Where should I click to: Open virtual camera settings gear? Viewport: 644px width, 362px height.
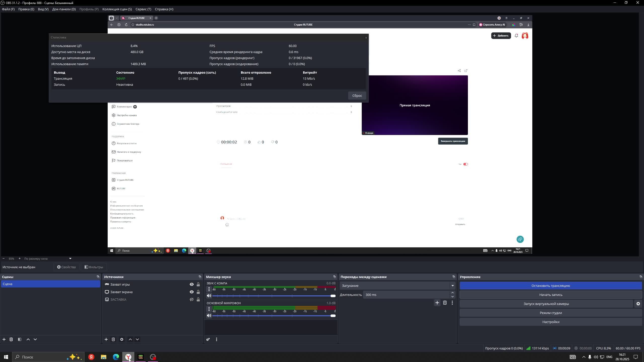(638, 304)
